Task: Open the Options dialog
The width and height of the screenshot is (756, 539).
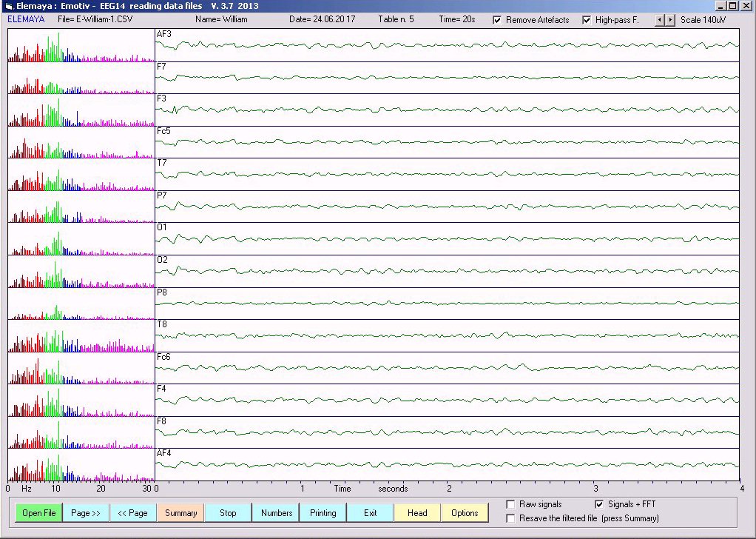Action: click(465, 512)
